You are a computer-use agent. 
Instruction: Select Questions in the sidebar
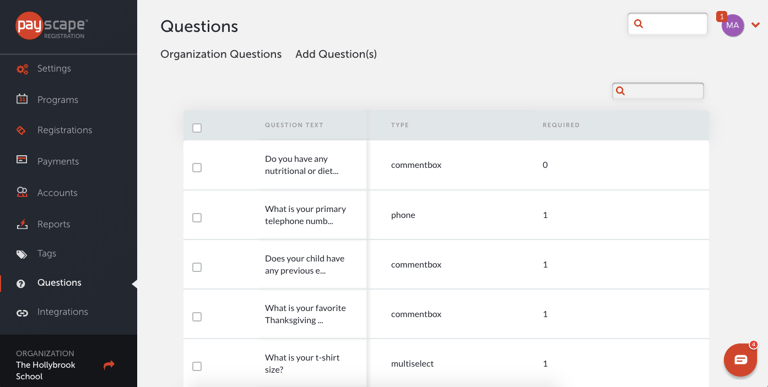coord(59,283)
